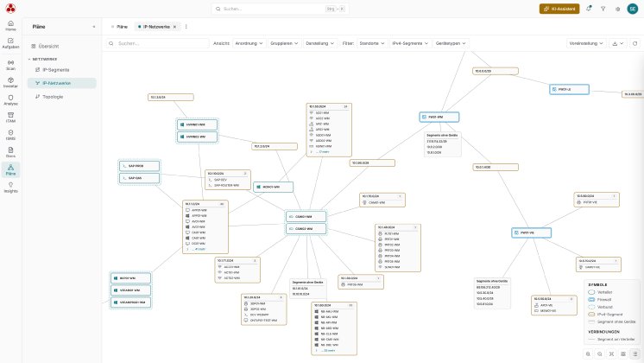Open the Gruppieren dropdown
This screenshot has height=363, width=644.
pyautogui.click(x=284, y=43)
